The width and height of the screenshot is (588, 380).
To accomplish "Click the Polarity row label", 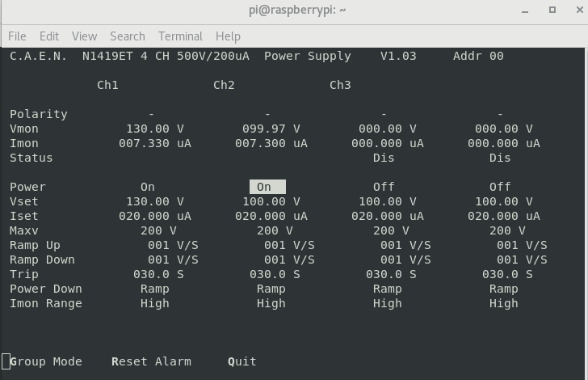I will click(x=39, y=114).
